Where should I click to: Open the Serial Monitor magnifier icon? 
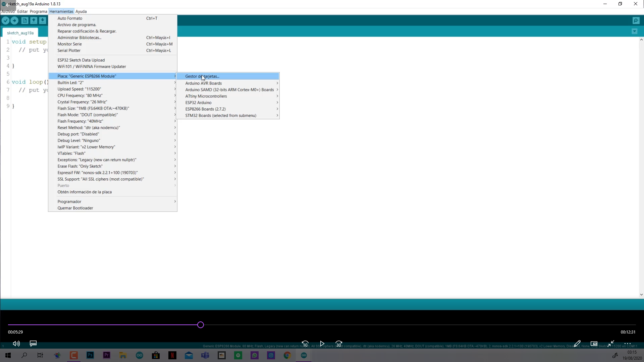coord(636,20)
